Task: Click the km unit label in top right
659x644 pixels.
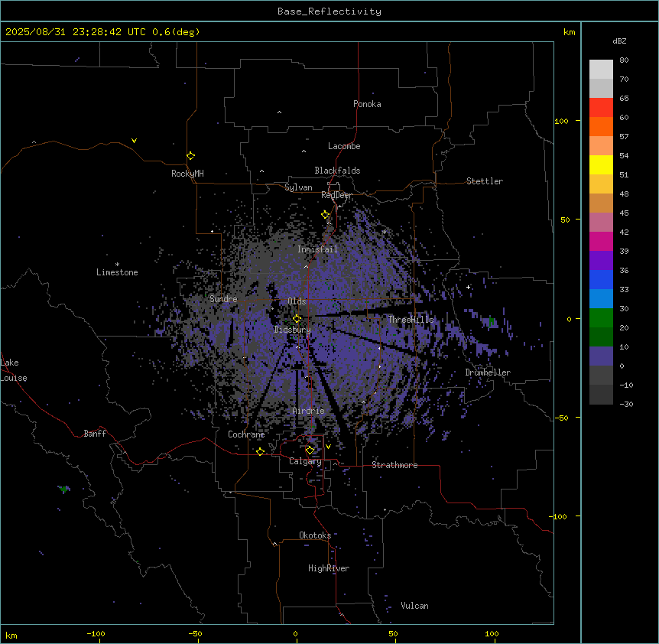Action: [569, 32]
